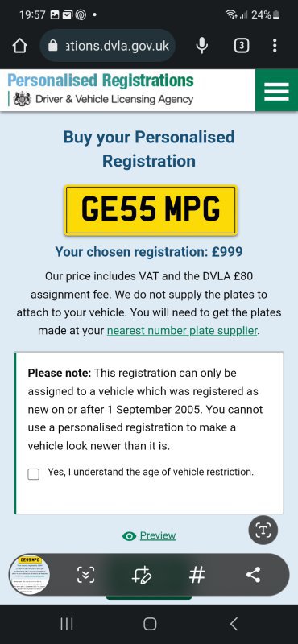Follow the nearest number plate supplier link

click(182, 330)
